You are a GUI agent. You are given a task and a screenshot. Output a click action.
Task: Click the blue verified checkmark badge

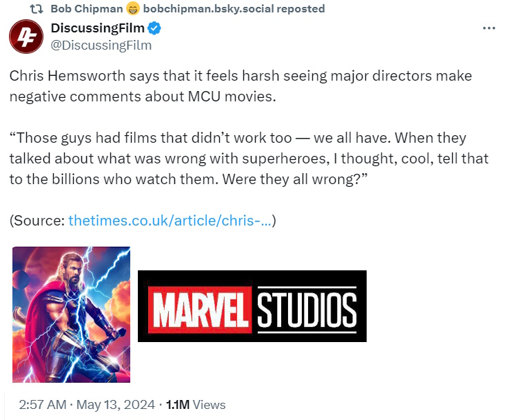(156, 29)
